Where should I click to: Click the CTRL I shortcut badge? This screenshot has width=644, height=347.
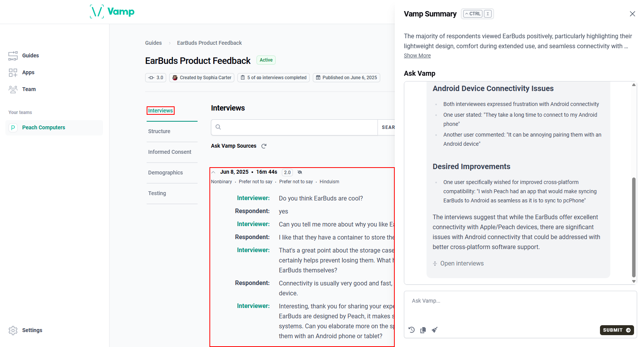[x=477, y=14]
